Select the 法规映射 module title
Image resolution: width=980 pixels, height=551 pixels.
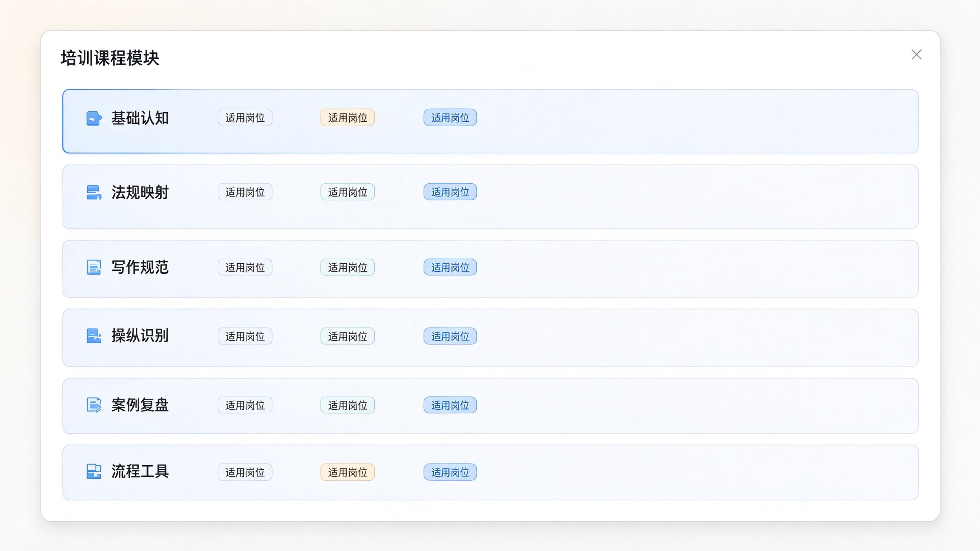tap(140, 192)
